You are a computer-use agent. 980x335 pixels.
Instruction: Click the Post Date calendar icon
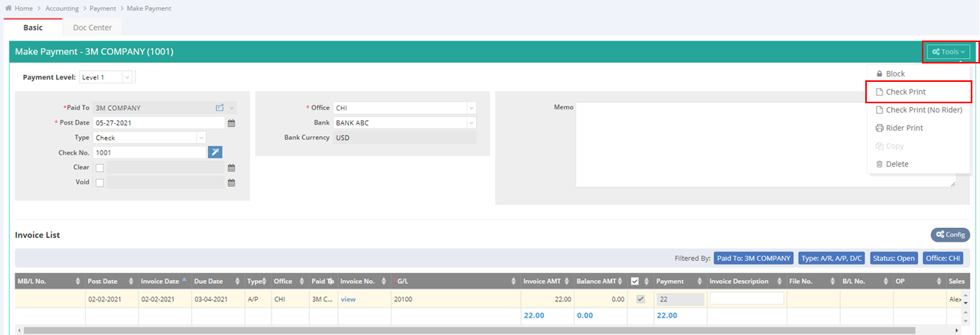231,123
